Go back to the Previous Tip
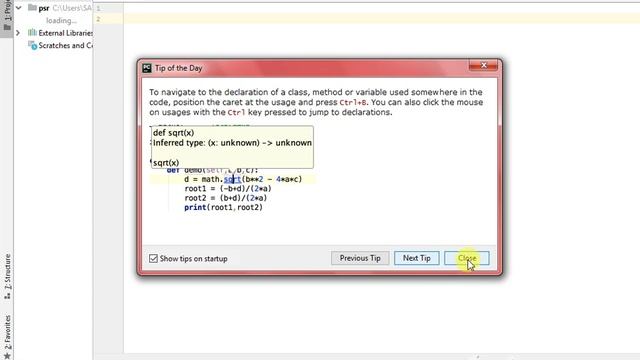Screen dimensions: 640x360 pyautogui.click(x=360, y=258)
